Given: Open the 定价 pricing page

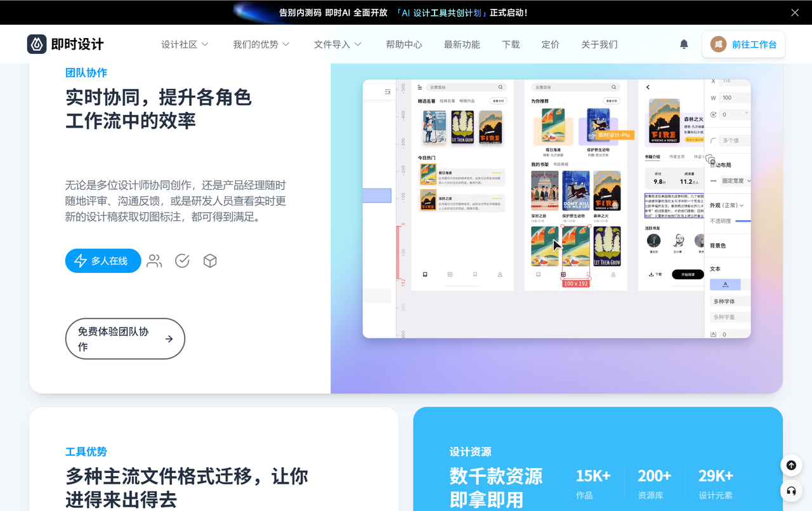Looking at the screenshot, I should point(551,44).
